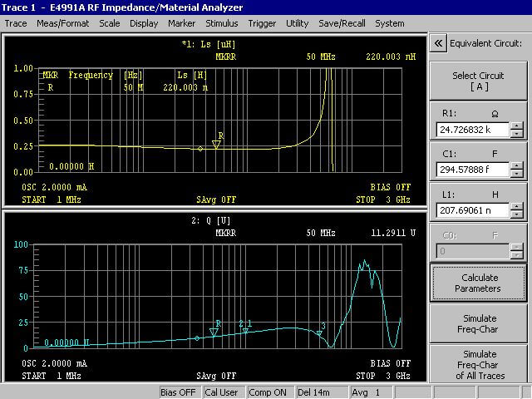Click the Trace 2 title '2: Q [U]'
Screen dimensions: 532x399
210,220
